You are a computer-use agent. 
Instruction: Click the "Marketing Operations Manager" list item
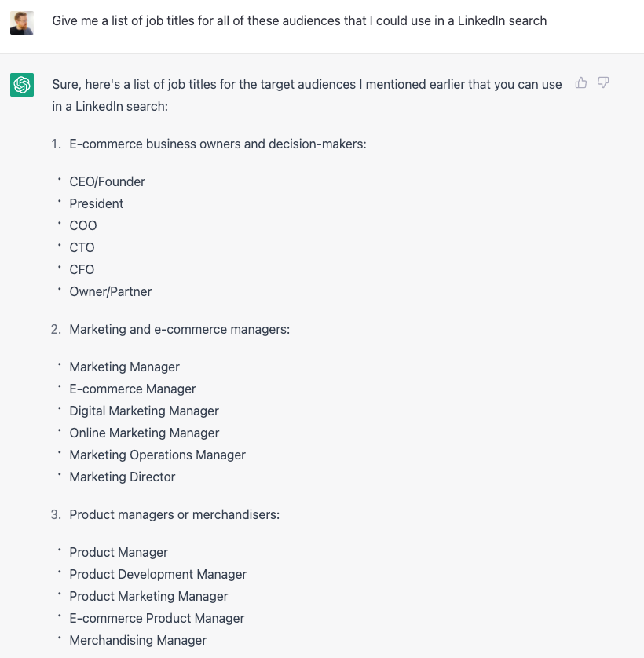click(157, 455)
